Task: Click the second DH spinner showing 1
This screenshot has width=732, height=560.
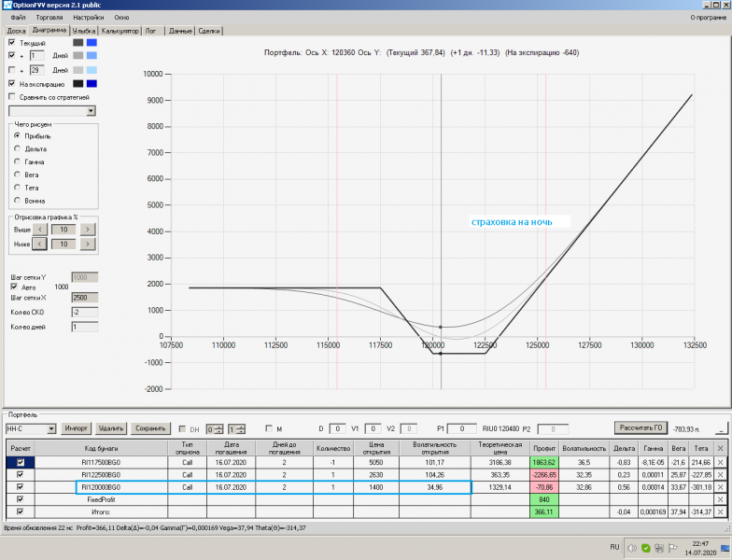Action: click(237, 429)
